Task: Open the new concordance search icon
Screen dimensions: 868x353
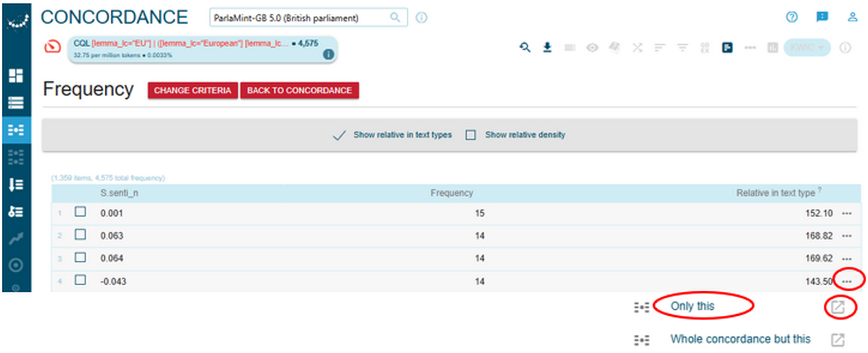Action: (525, 48)
